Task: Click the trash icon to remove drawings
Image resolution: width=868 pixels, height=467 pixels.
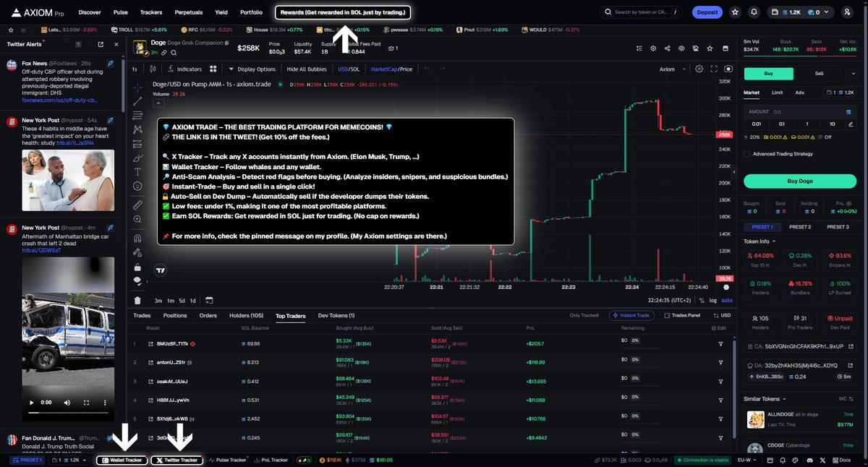Action: pyautogui.click(x=137, y=300)
